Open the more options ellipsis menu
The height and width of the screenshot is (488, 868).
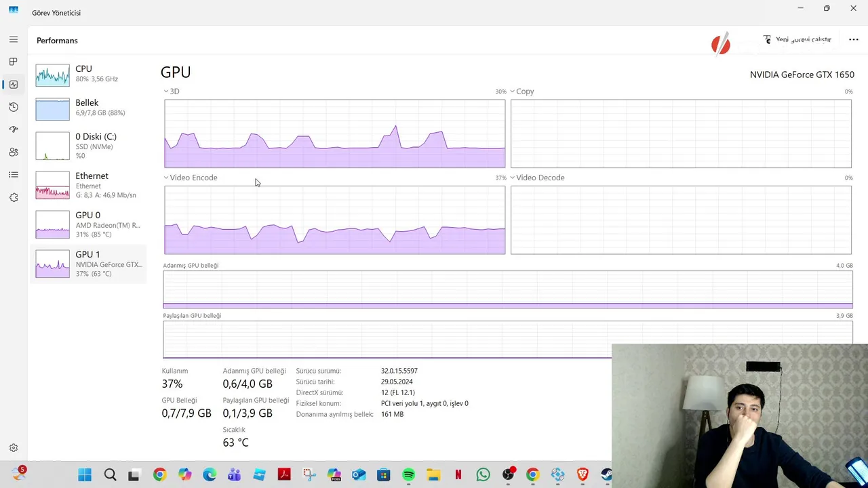[x=854, y=39]
